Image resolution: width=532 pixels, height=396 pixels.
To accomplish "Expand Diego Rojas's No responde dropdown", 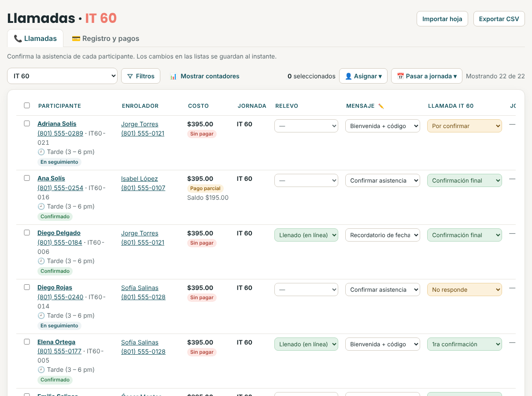I will (465, 290).
